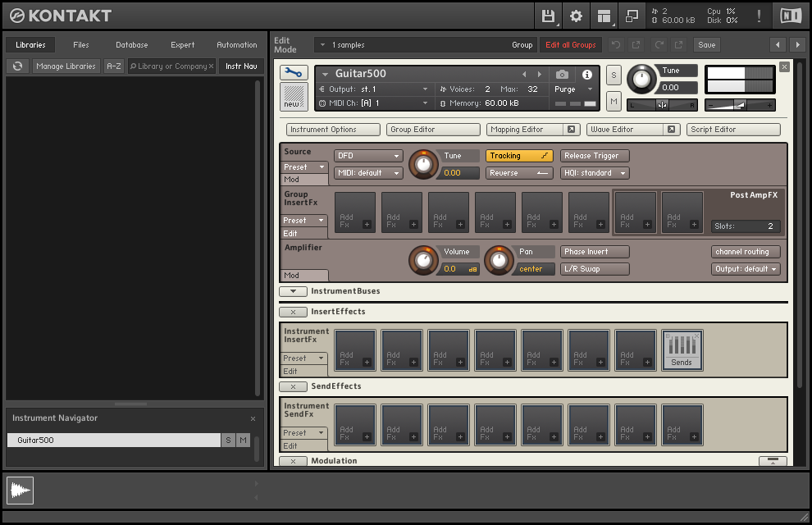The height and width of the screenshot is (525, 812).
Task: Switch to the Expert tab
Action: click(183, 45)
